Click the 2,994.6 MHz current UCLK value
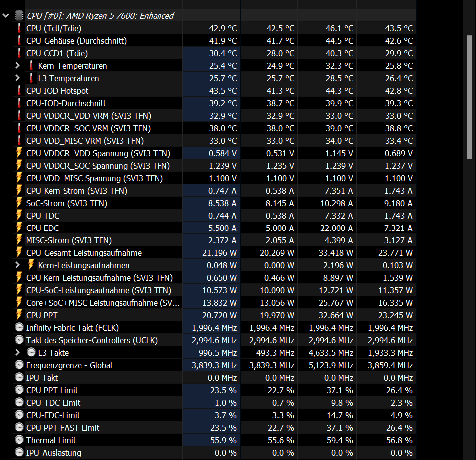This screenshot has height=460, width=476. point(214,340)
